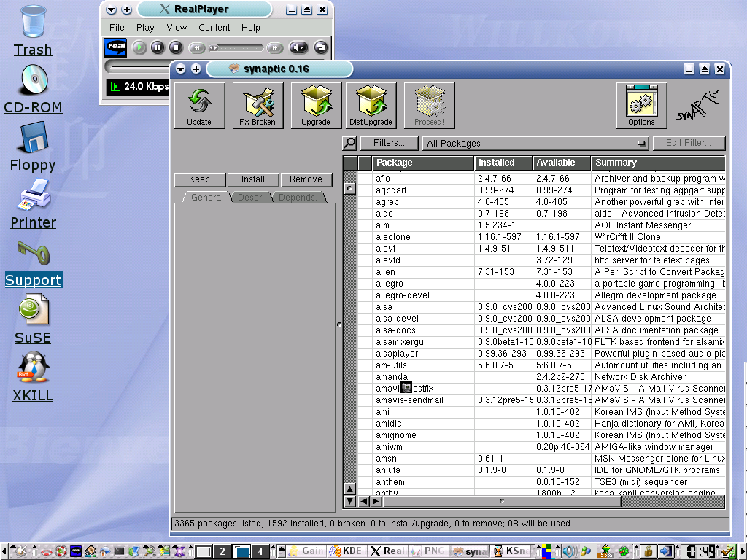Click the Summary column header

pos(659,163)
